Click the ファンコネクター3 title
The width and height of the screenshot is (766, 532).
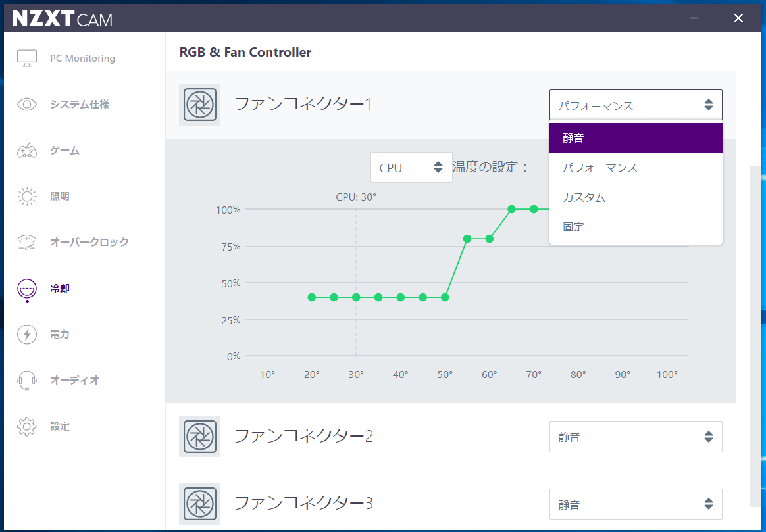point(304,502)
